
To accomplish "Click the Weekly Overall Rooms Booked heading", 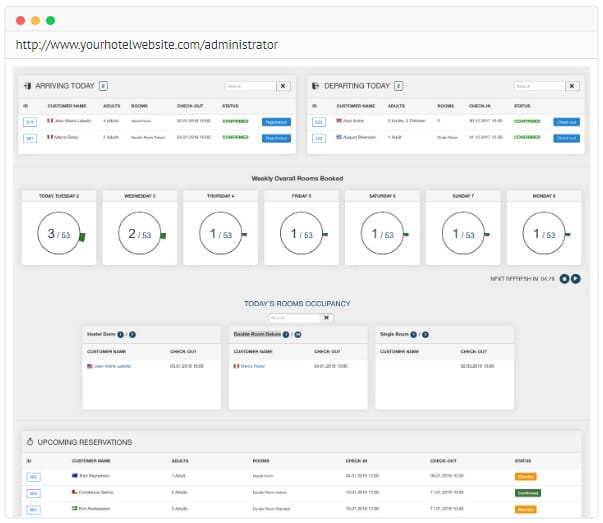I will click(x=297, y=178).
